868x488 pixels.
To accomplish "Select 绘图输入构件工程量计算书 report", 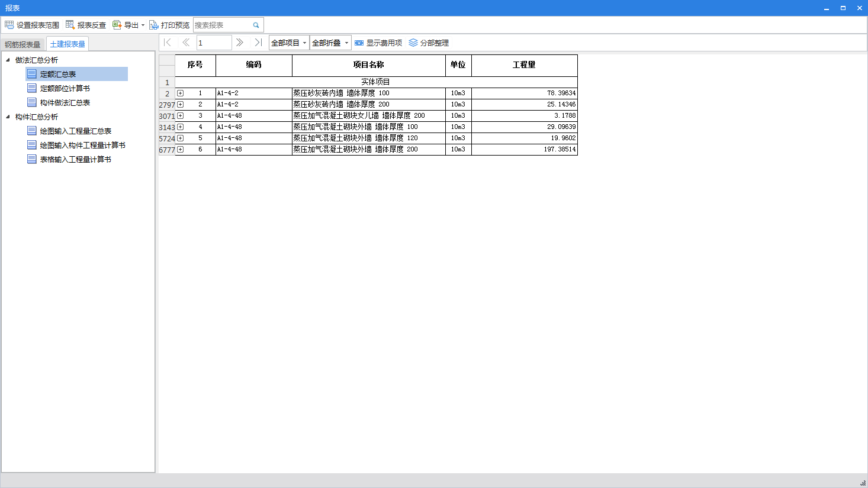I will coord(83,145).
